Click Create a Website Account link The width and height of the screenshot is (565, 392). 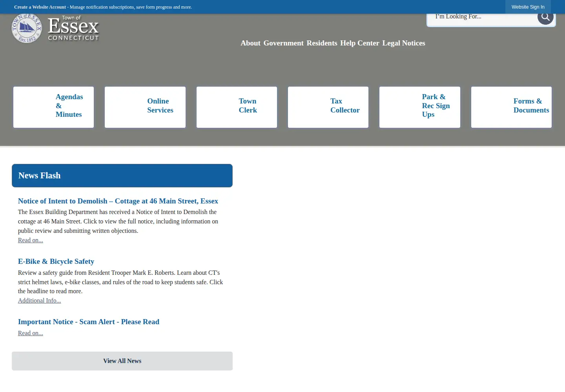(40, 7)
